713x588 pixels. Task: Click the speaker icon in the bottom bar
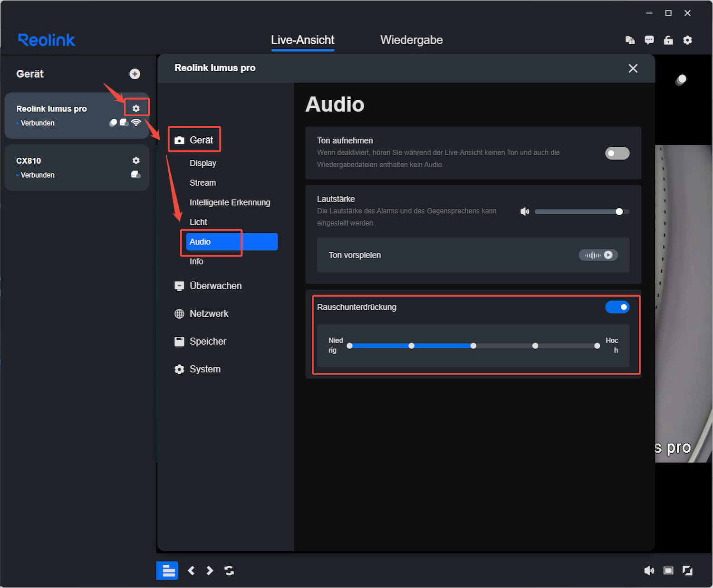tap(649, 570)
